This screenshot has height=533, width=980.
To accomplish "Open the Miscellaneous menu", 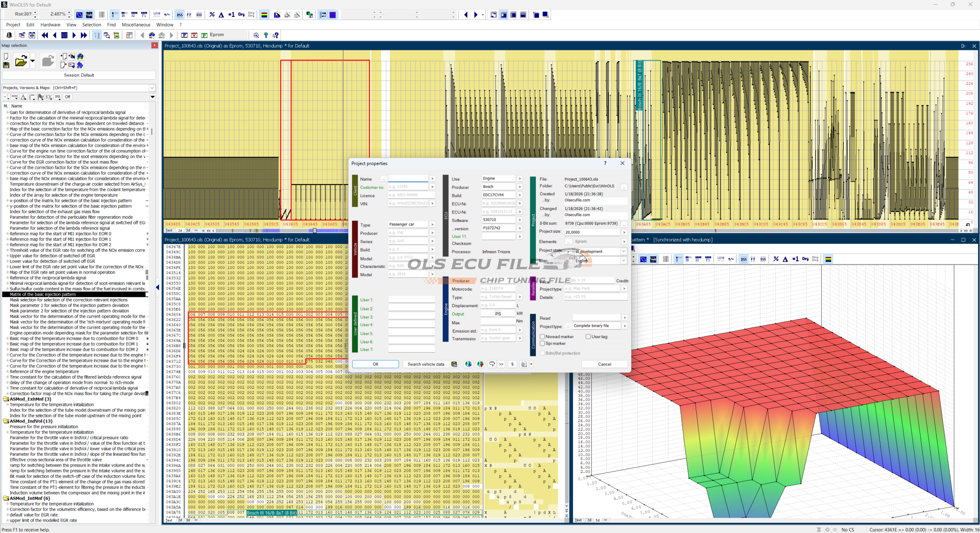I will [x=136, y=25].
